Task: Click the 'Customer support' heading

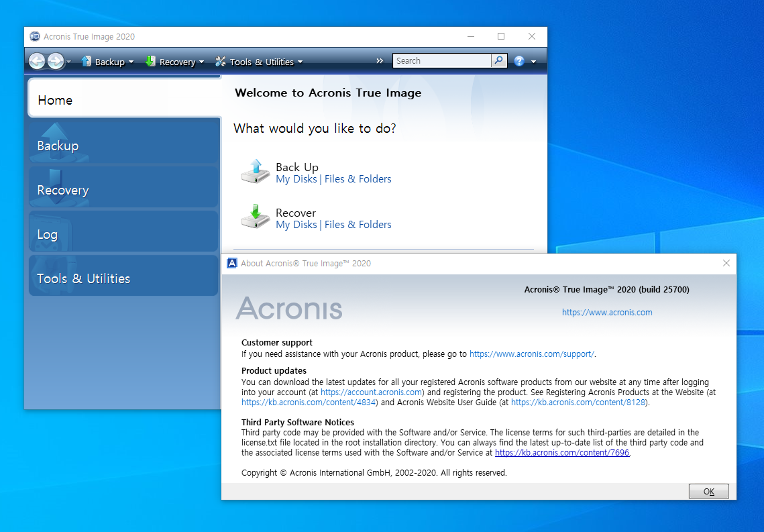Action: 277,343
